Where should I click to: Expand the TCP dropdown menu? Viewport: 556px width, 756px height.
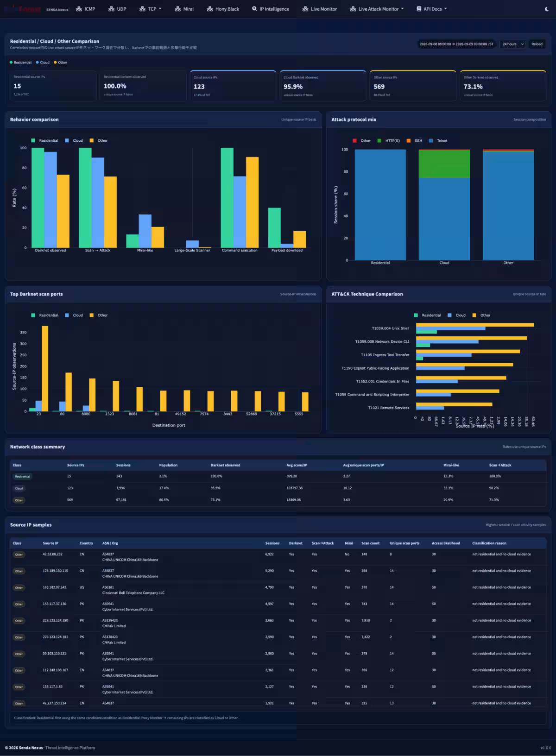click(151, 9)
